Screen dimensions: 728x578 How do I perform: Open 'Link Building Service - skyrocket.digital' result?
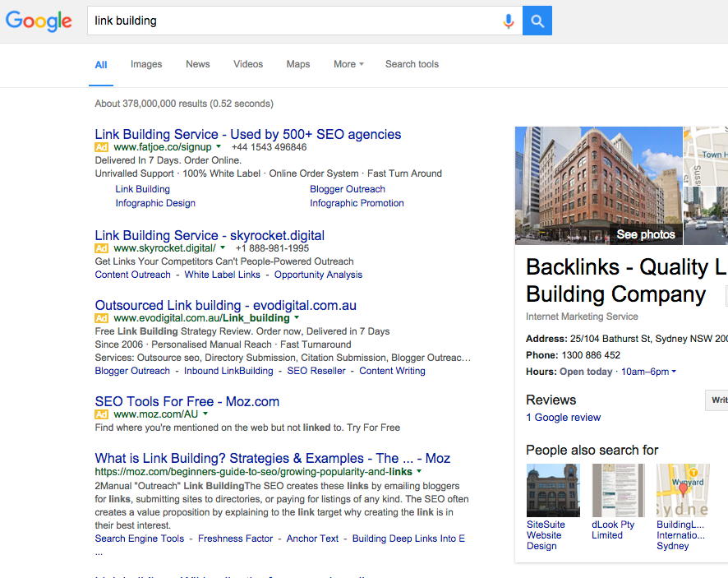pyautogui.click(x=210, y=236)
